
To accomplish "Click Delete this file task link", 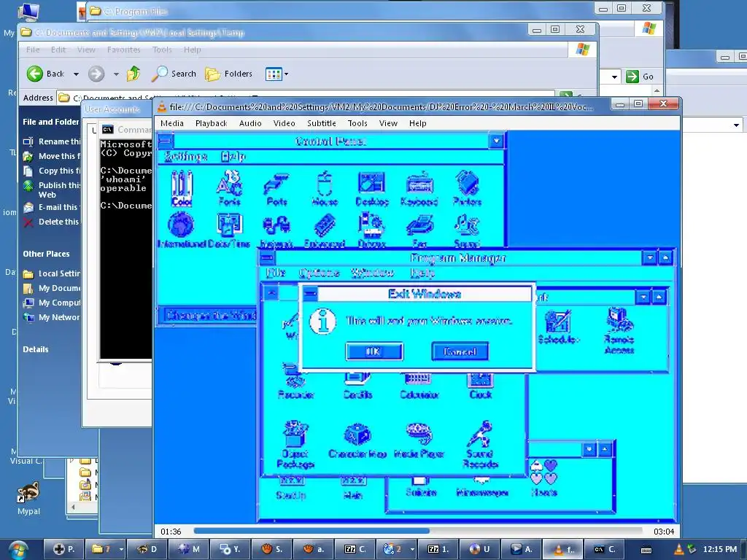I will (53, 222).
